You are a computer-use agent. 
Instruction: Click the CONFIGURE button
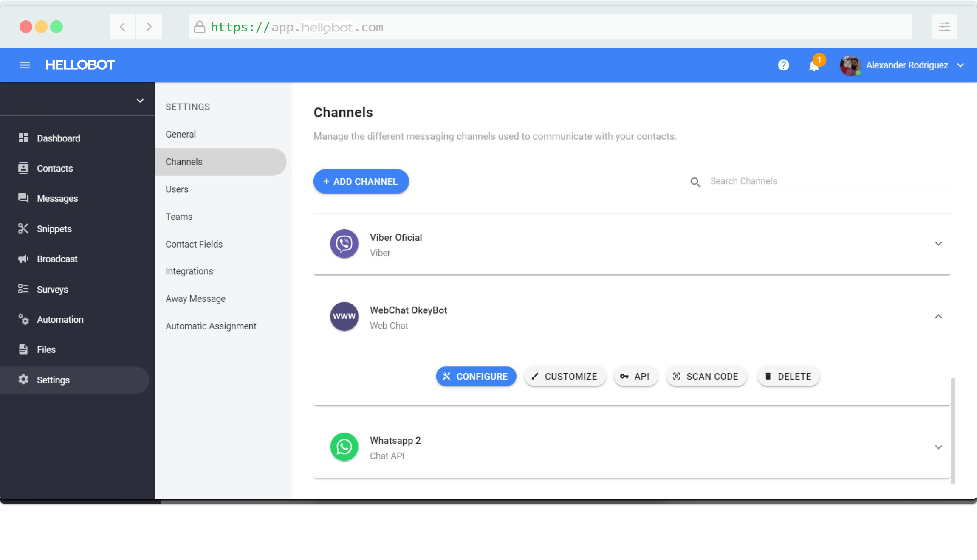click(476, 377)
